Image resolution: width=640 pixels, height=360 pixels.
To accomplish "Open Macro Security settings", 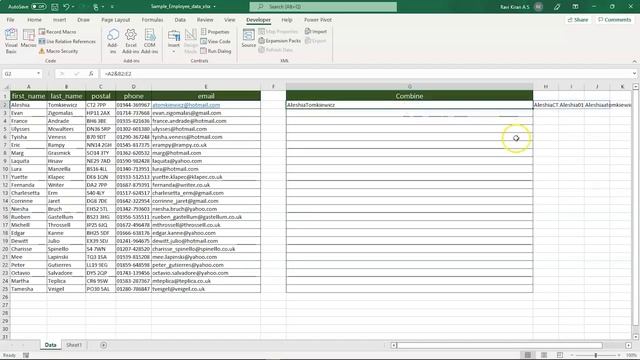I will coord(58,51).
